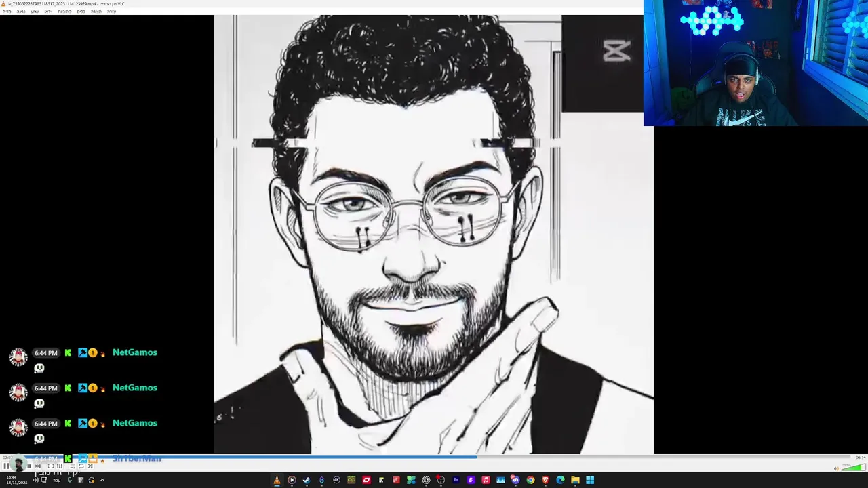This screenshot has width=868, height=488.
Task: Open the נגינה (Playback) menu
Action: [x=21, y=12]
